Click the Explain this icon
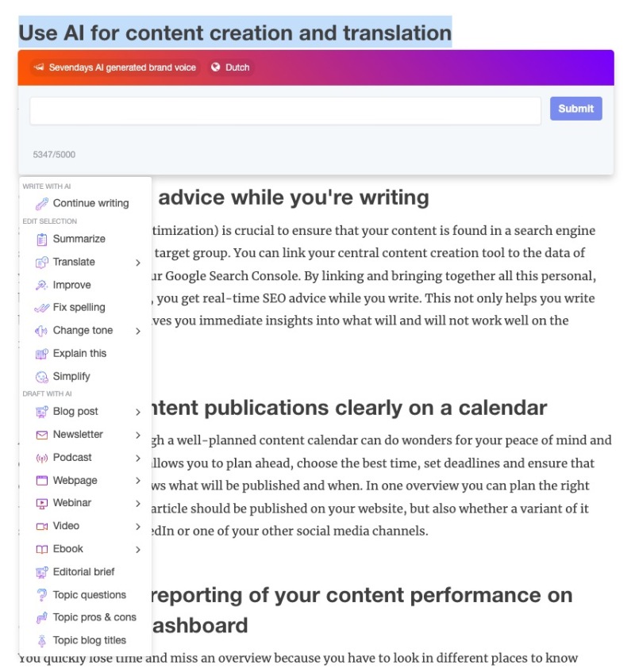635x672 pixels. tap(42, 354)
